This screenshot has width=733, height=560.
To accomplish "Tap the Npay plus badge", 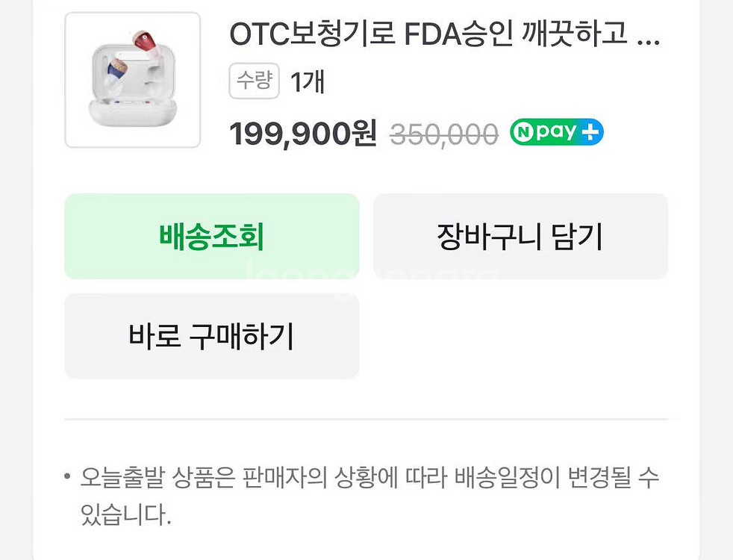I will (556, 132).
